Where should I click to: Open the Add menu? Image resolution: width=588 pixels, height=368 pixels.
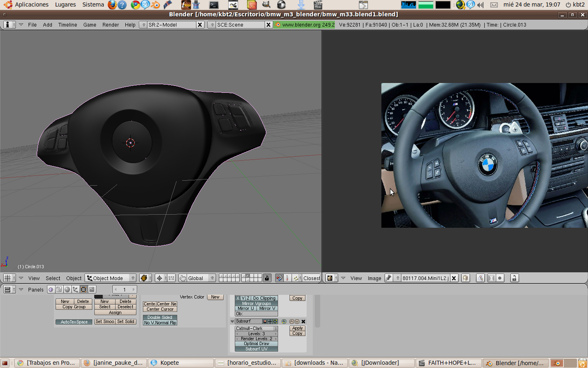(48, 25)
